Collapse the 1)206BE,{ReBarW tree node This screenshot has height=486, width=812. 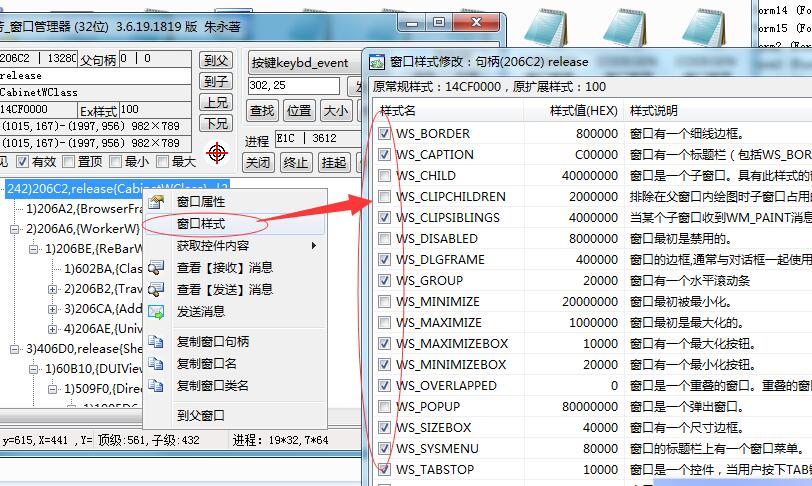coord(34,249)
